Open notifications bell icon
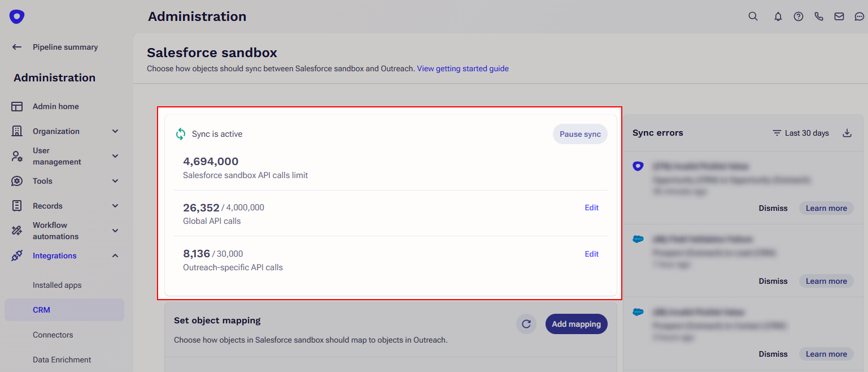Image resolution: width=868 pixels, height=372 pixels. point(778,16)
